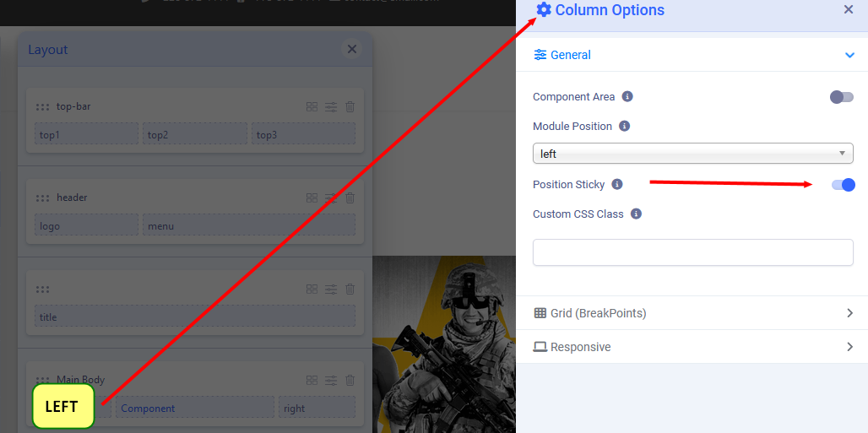Open column grid layout for title row
The width and height of the screenshot is (868, 433).
(312, 289)
